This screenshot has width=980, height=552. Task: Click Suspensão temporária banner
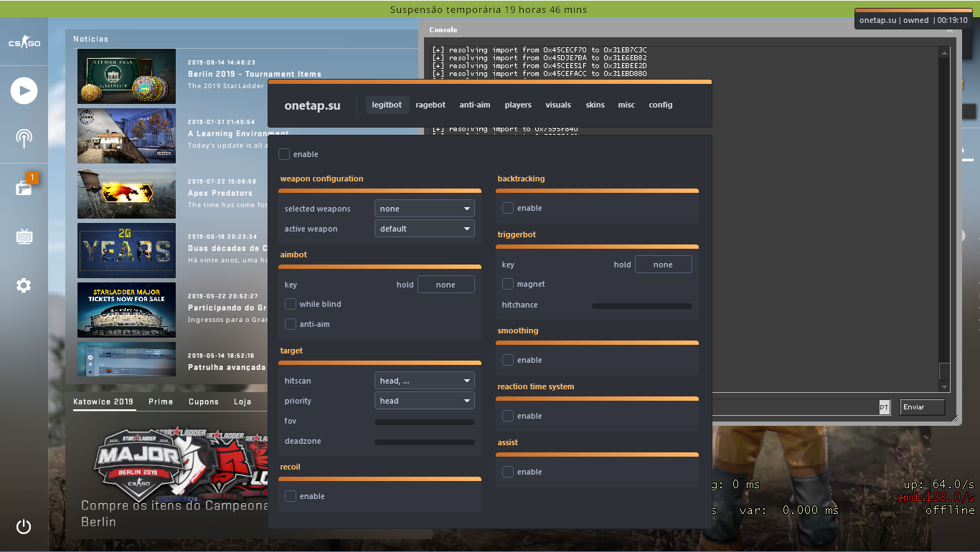click(x=489, y=9)
